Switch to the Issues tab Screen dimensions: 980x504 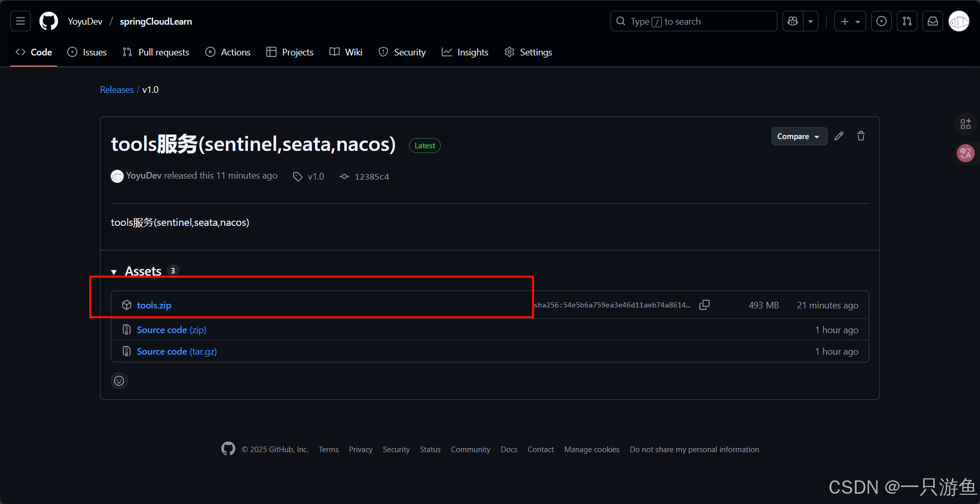click(87, 52)
